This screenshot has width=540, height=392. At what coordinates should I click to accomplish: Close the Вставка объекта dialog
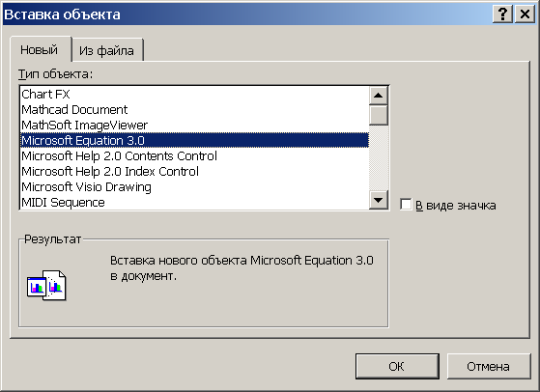point(525,14)
